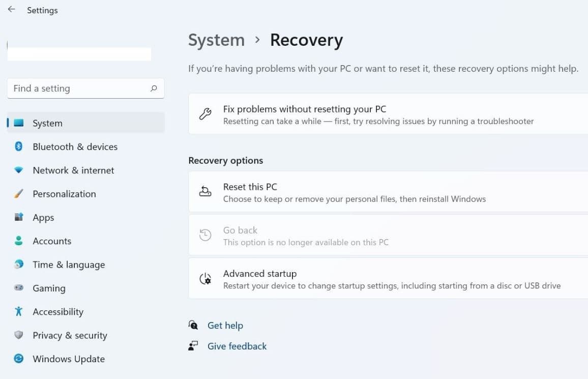This screenshot has height=379, width=588.
Task: Click the back arrow in Settings header
Action: tap(11, 10)
